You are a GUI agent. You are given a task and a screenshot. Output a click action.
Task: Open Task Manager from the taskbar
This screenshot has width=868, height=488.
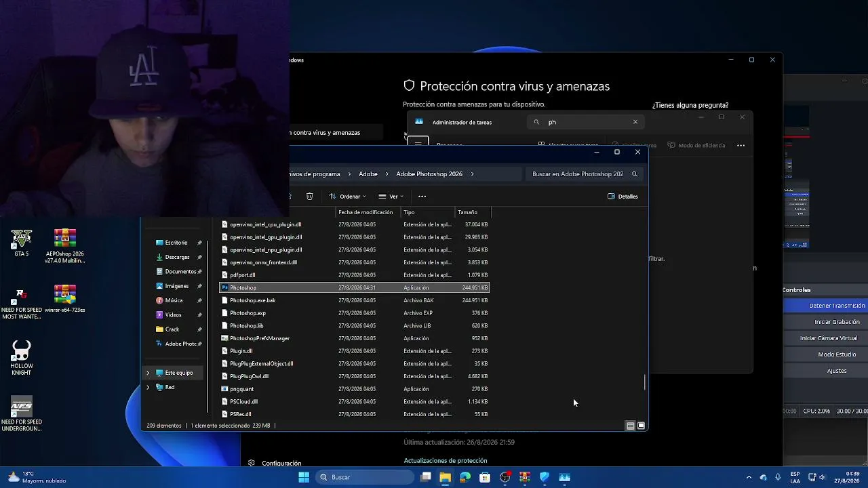(x=565, y=477)
